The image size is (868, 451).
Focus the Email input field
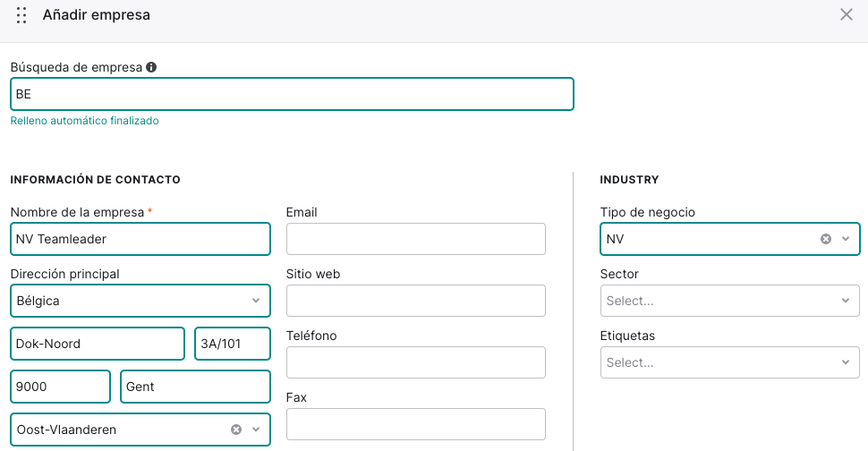pos(416,239)
